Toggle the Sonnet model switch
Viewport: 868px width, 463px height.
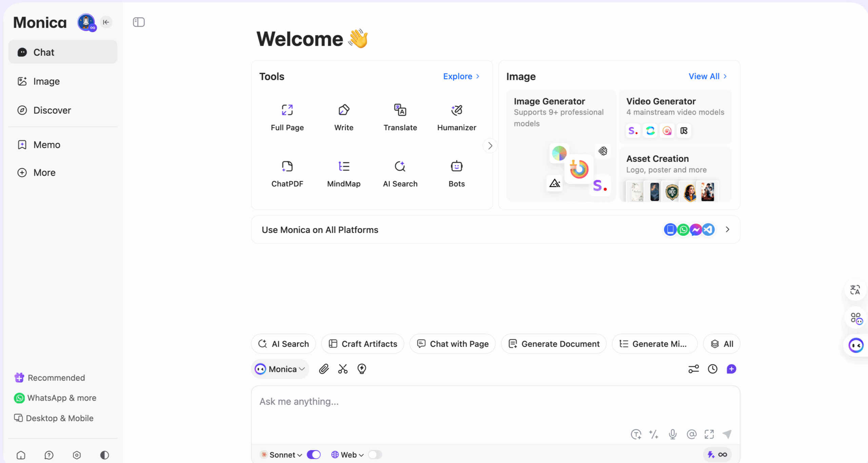point(314,455)
